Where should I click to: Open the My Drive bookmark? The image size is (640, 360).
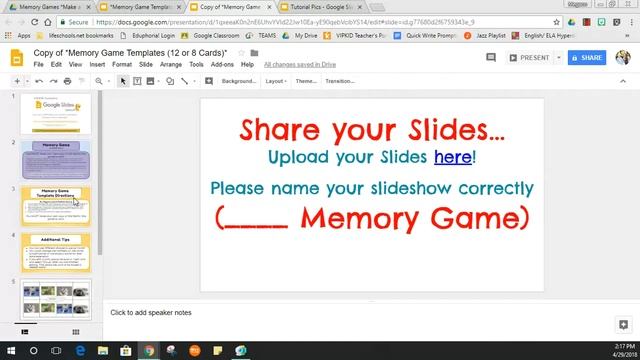coord(300,36)
